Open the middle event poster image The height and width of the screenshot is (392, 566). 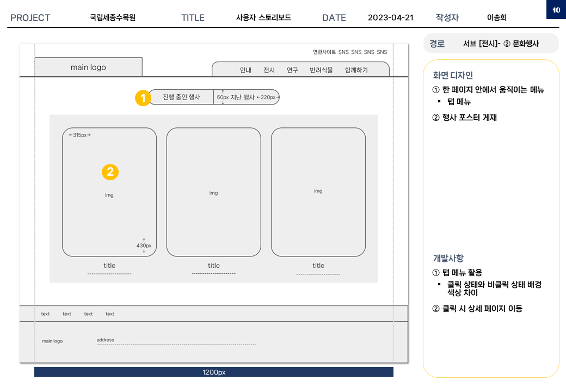(x=213, y=193)
